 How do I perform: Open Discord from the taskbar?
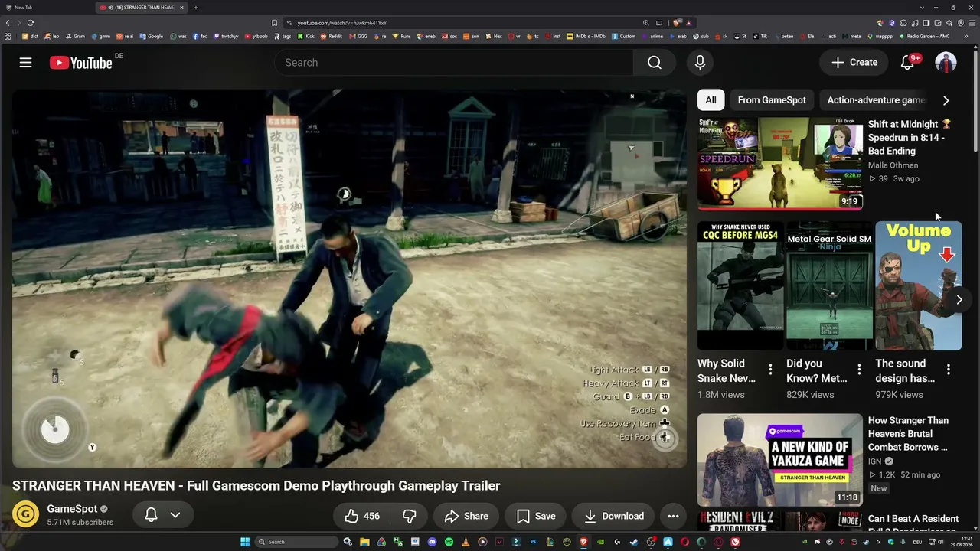(432, 542)
